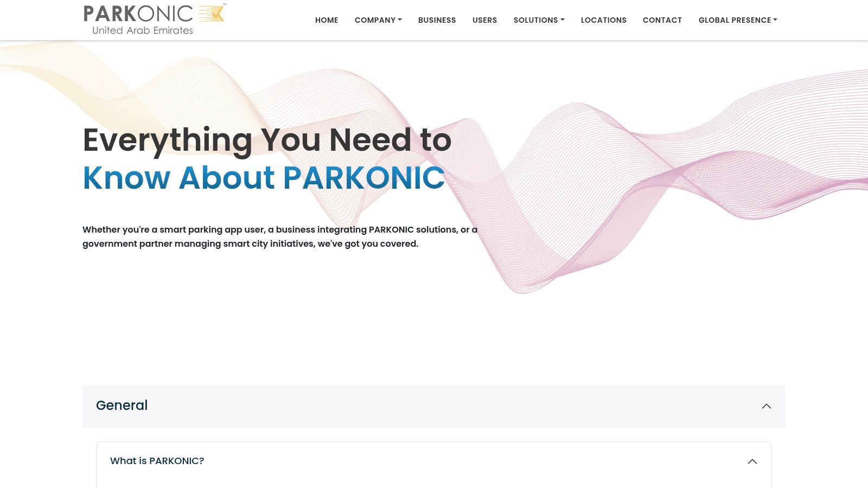This screenshot has width=868, height=488.
Task: Collapse the 'What is PARKONIC?' chevron
Action: tap(752, 461)
